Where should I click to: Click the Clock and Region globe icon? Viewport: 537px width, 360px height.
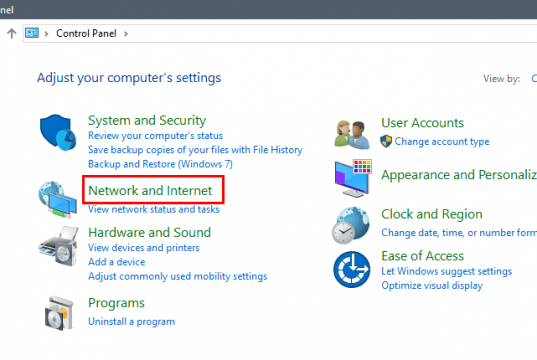click(x=351, y=225)
